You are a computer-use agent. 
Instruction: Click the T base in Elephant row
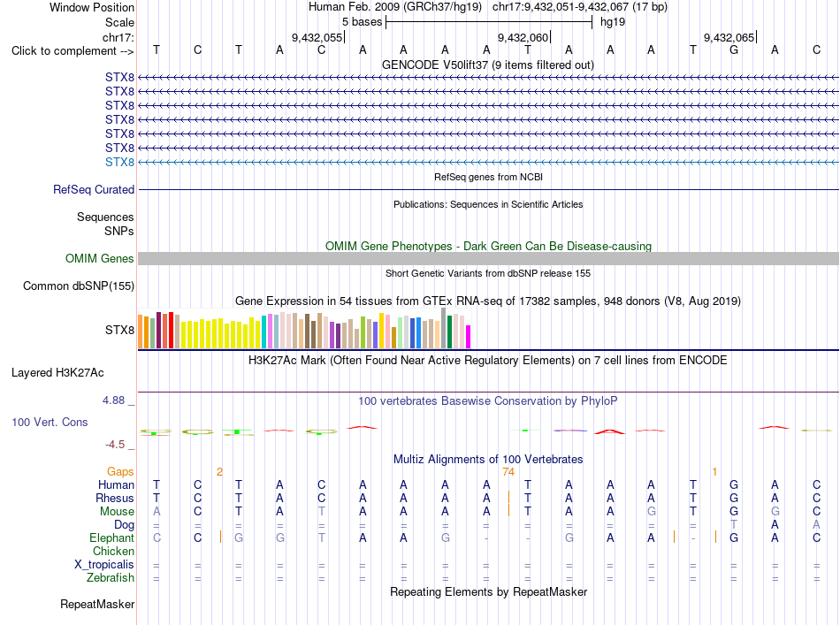pos(322,537)
